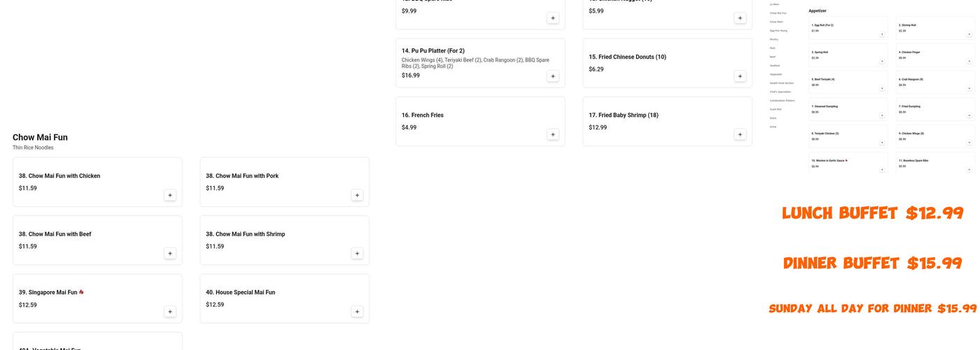Viewport: 980px width, 350px height.
Task: Go to Combination Platters category
Action: [x=782, y=100]
